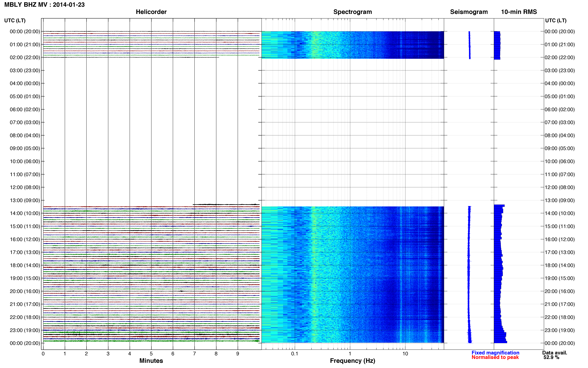Screen dimensions: 588x368
Task: Click the noisy green helicorder trace before final 00:00
Action: [151, 341]
